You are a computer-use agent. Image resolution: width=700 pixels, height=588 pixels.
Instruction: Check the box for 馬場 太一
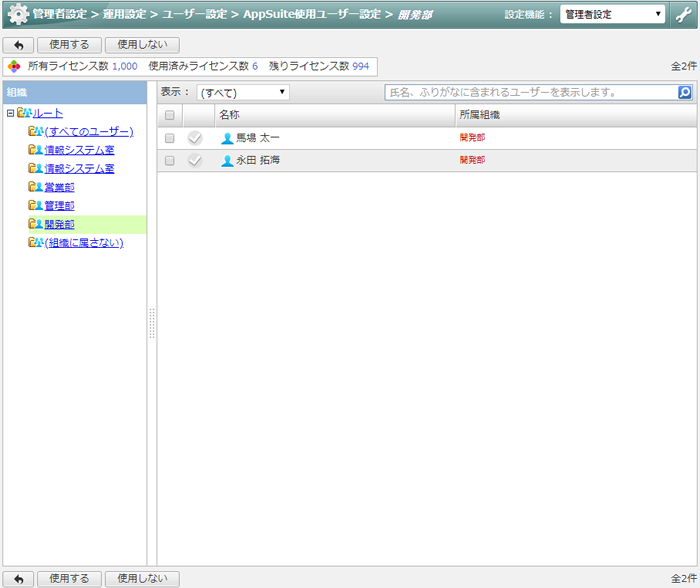(x=169, y=139)
